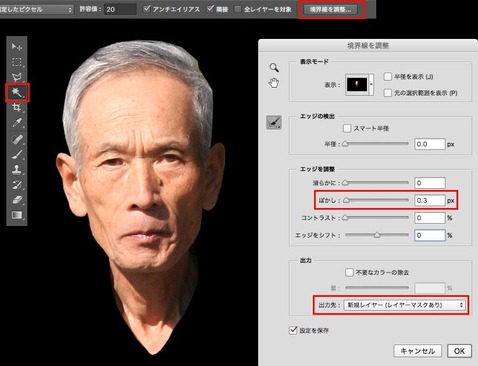This screenshot has height=366, width=478.
Task: Click the 滑らかに slider handle
Action: tap(346, 183)
